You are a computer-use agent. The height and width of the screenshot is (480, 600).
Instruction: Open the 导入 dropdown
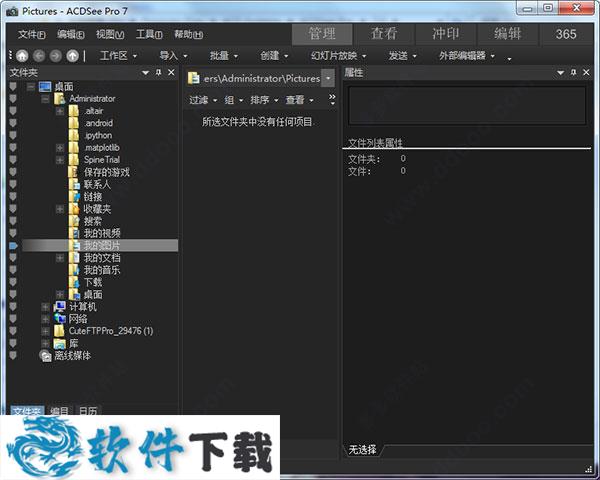173,56
